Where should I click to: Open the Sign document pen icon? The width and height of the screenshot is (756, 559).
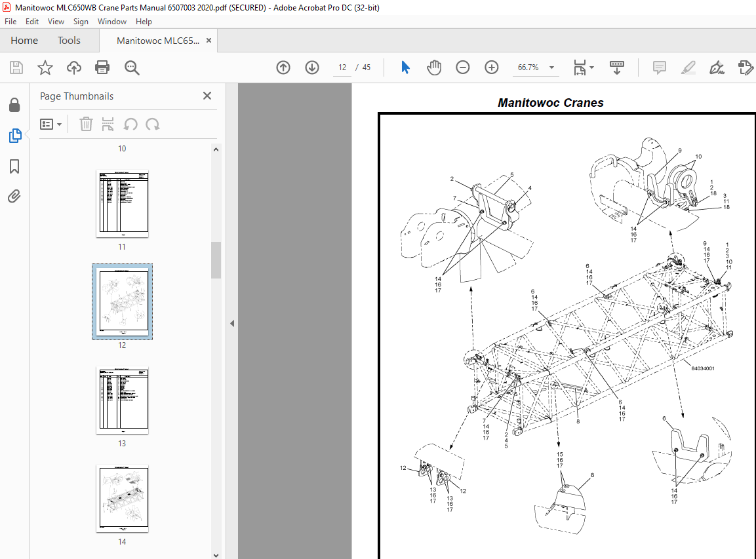coord(717,67)
